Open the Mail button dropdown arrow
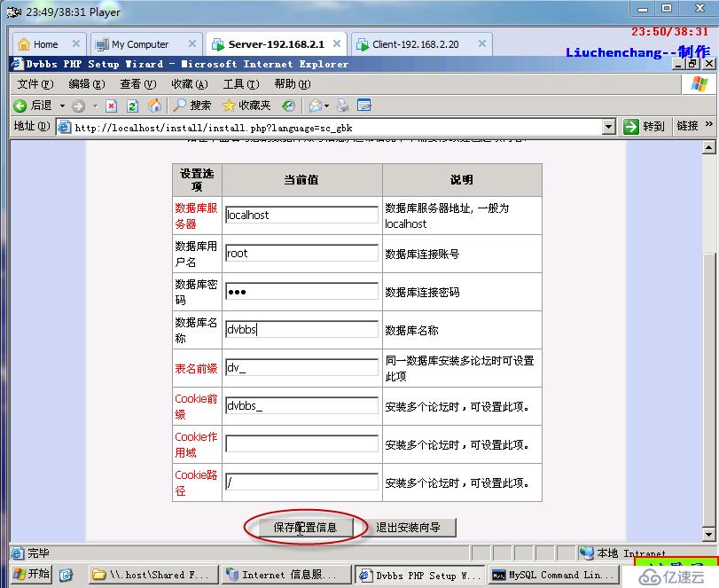The image size is (719, 588). pos(326,106)
